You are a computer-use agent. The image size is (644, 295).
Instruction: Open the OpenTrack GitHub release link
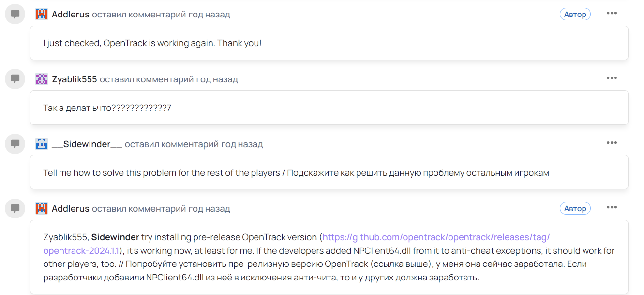click(x=435, y=237)
